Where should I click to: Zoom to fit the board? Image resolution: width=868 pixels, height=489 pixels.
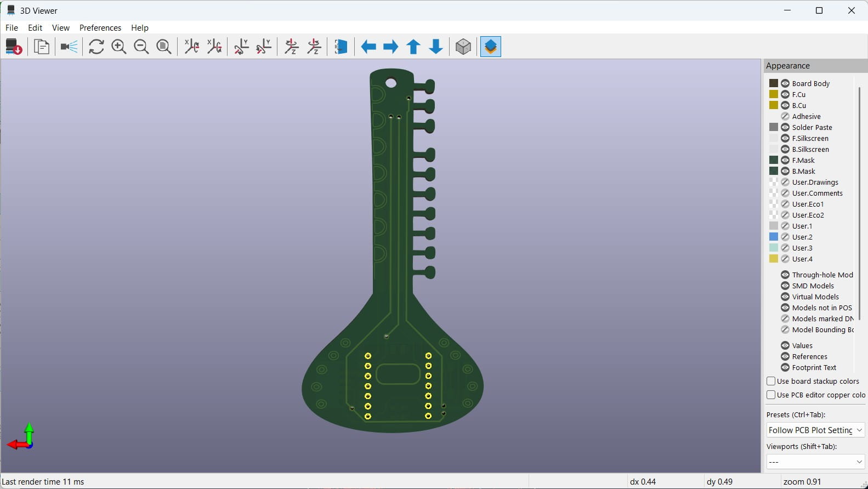click(x=164, y=47)
